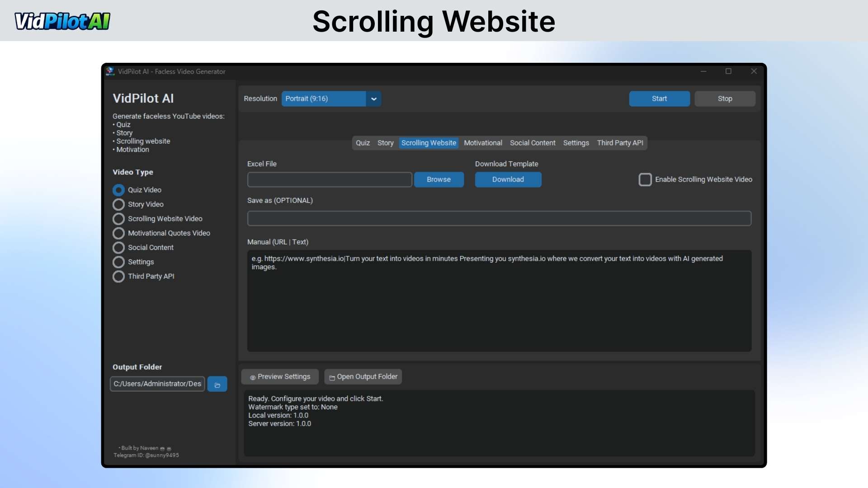Image resolution: width=868 pixels, height=488 pixels.
Task: Open the Social Content tab
Action: coord(533,143)
